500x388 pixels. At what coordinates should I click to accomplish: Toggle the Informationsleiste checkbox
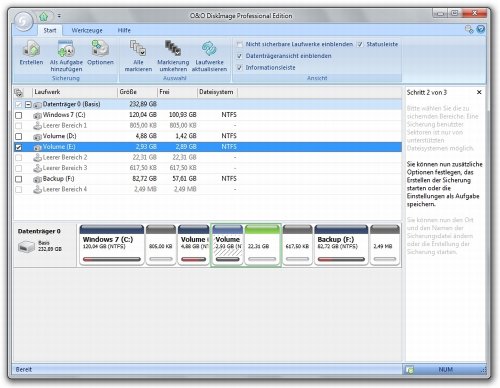point(239,68)
